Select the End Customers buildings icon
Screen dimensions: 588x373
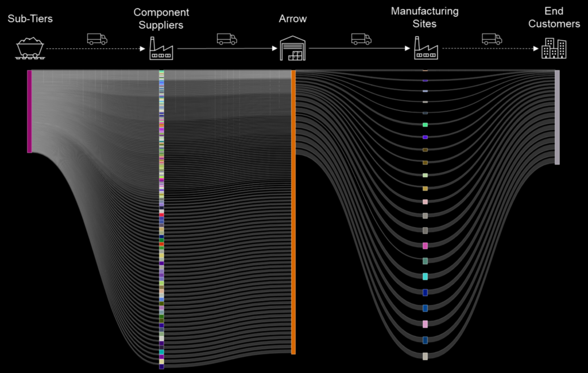coord(554,48)
